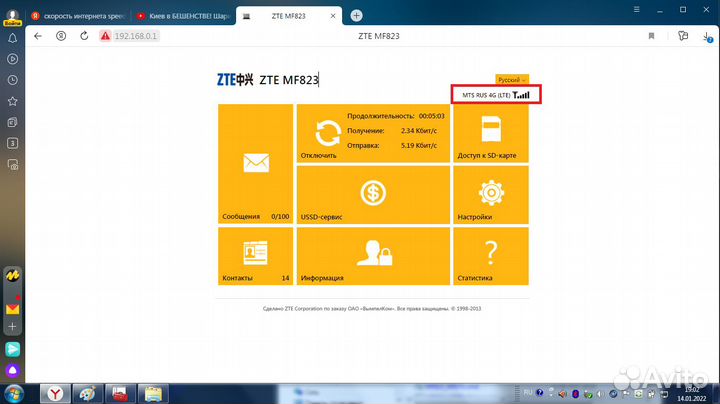The image size is (720, 404).
Task: Show open tabs counter icon labeled 3
Action: click(x=12, y=143)
